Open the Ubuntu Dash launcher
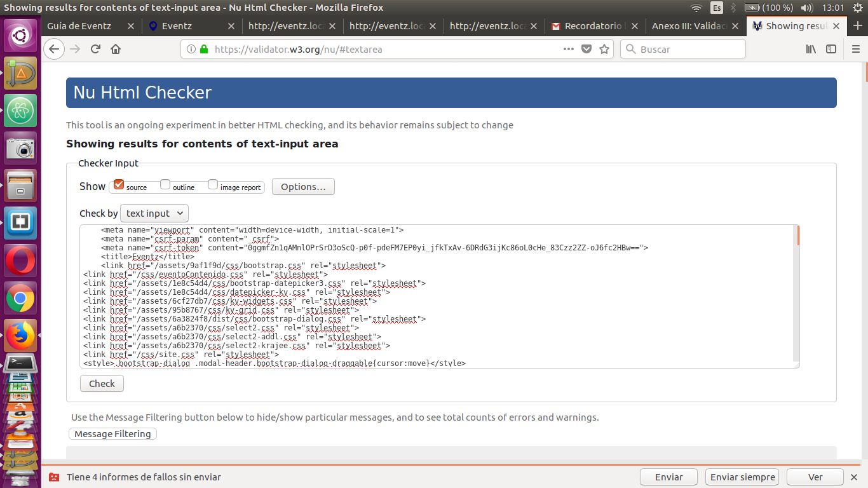 21,36
